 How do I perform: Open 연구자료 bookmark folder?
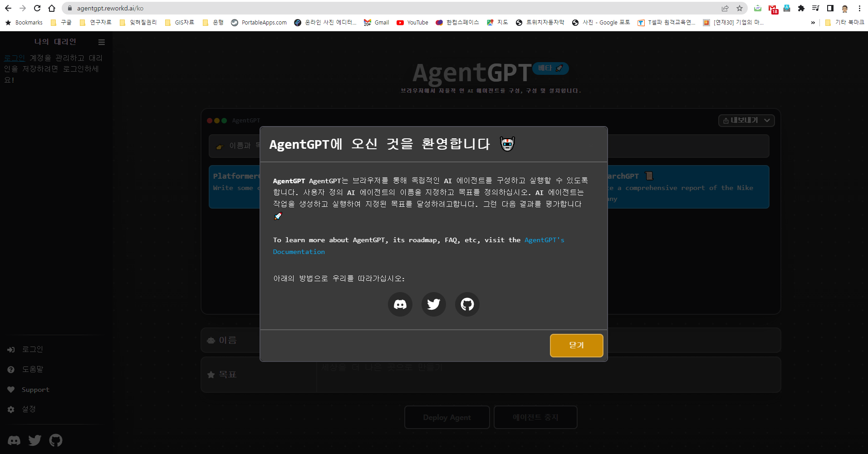[x=95, y=23]
